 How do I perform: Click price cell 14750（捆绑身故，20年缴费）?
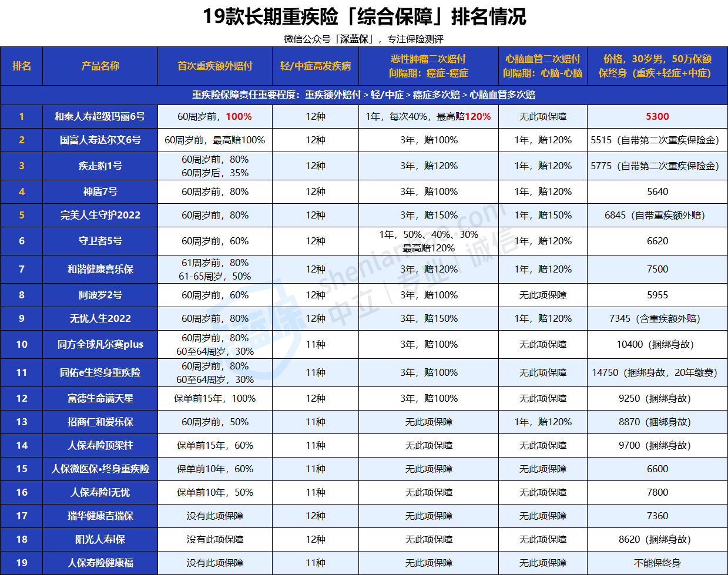tap(657, 372)
